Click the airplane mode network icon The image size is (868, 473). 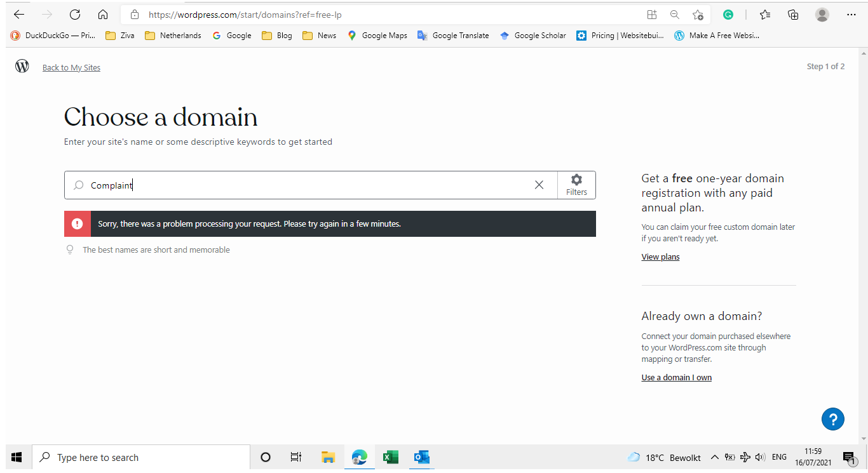pyautogui.click(x=745, y=457)
